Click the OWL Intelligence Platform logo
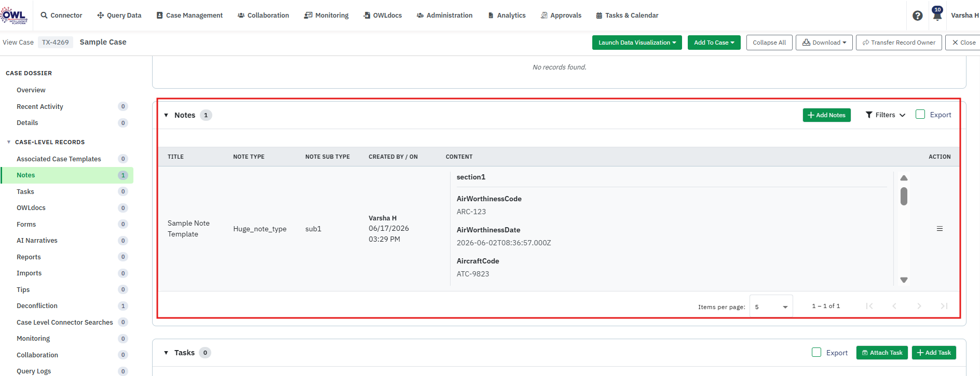Viewport: 980px width, 376px height. point(14,15)
